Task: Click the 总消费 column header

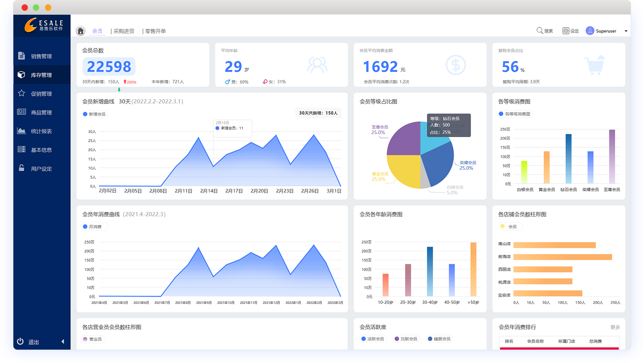Action: (595, 341)
